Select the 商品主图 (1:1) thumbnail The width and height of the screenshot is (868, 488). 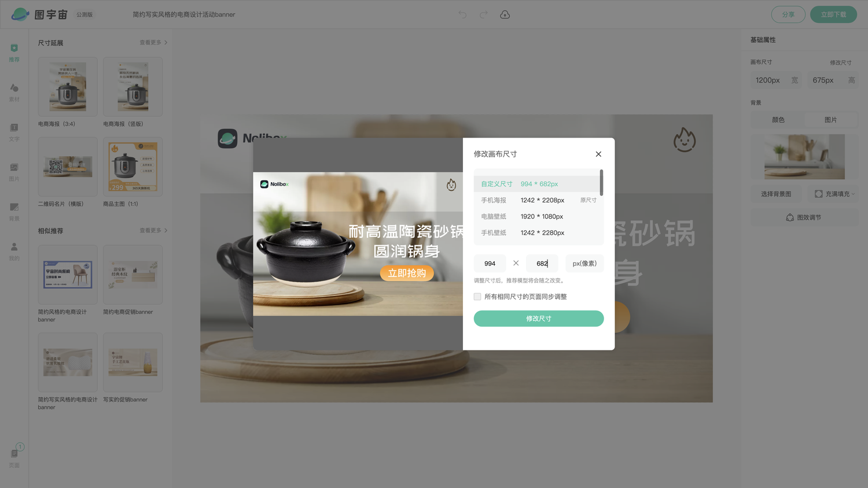(x=133, y=167)
